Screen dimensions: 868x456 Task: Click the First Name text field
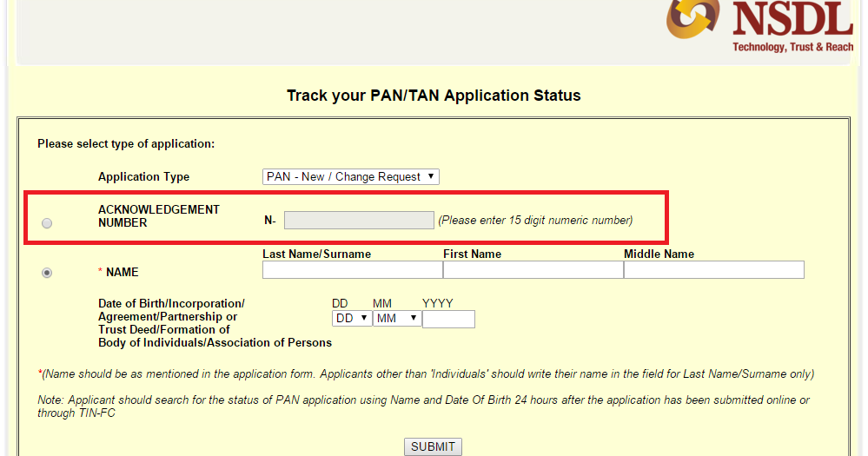(x=533, y=269)
